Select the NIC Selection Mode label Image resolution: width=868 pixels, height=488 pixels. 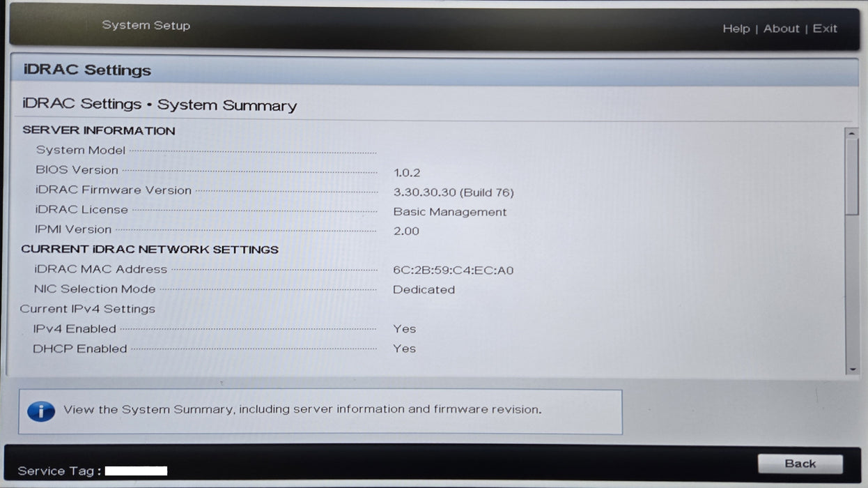click(x=95, y=289)
